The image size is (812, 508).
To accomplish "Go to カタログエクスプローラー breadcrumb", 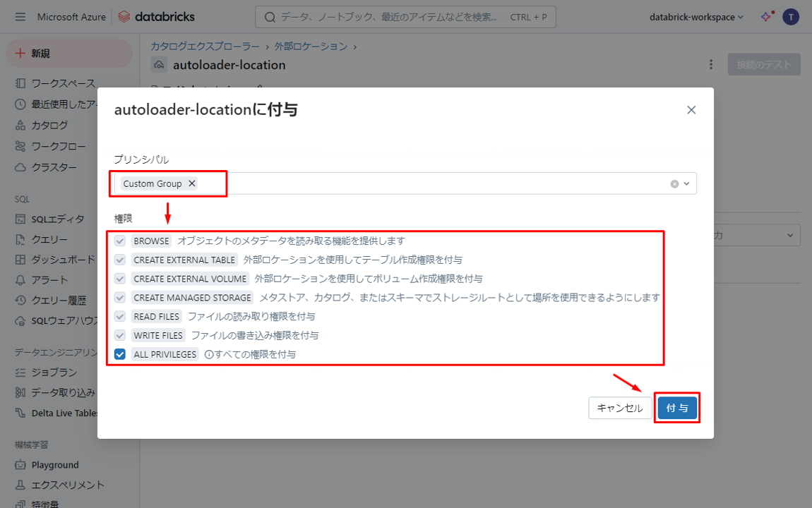I will click(205, 47).
